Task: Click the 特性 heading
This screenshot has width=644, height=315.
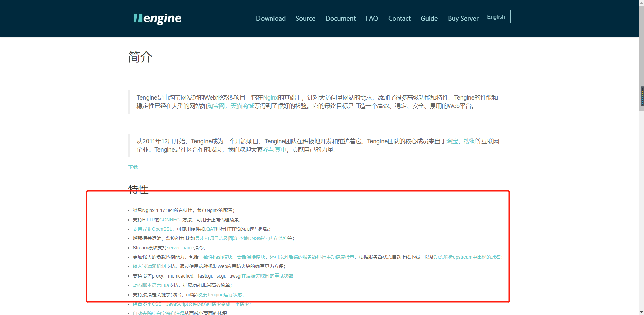Action: 138,189
